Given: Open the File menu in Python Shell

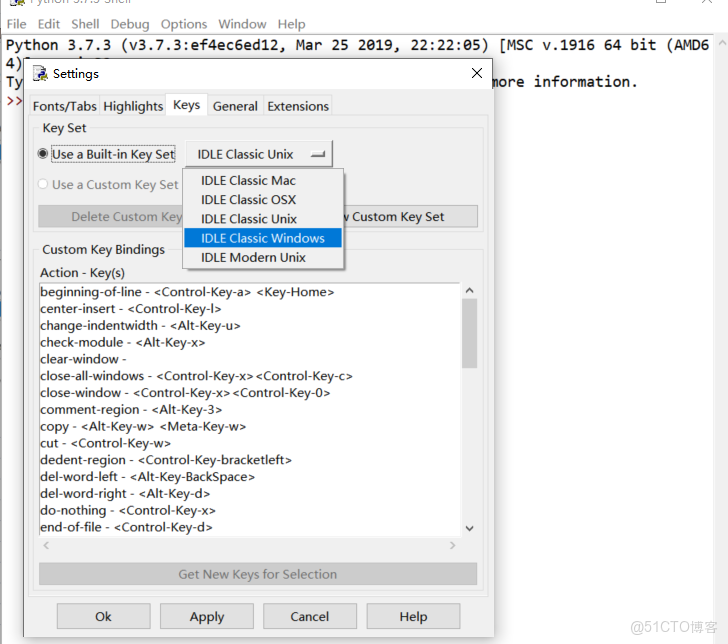Looking at the screenshot, I should 16,24.
